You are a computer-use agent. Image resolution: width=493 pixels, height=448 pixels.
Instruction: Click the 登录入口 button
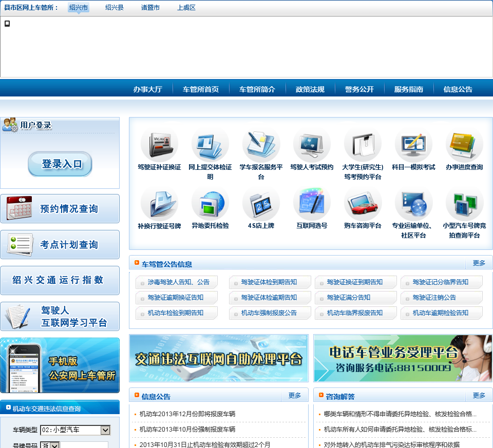60,164
